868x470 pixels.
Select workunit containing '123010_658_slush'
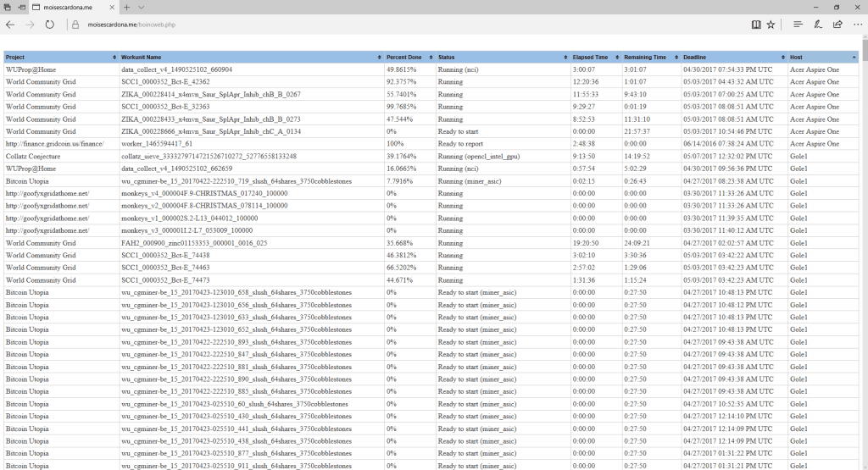click(236, 292)
